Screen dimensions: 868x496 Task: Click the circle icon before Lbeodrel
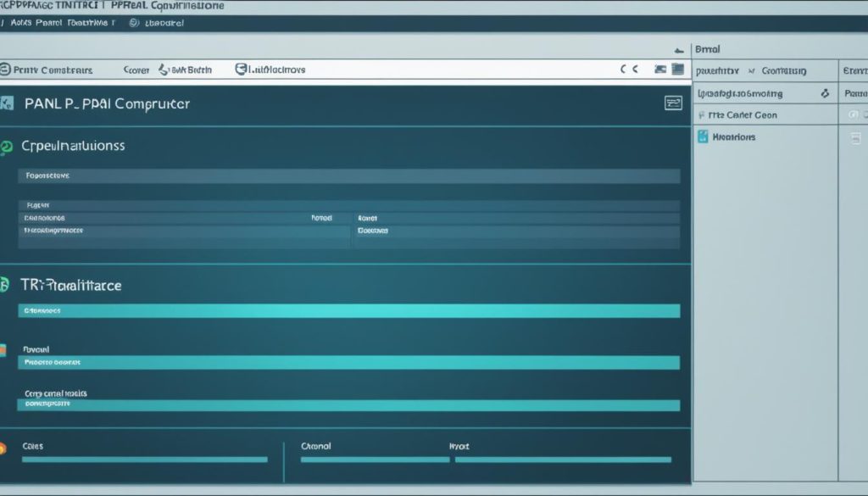point(134,23)
